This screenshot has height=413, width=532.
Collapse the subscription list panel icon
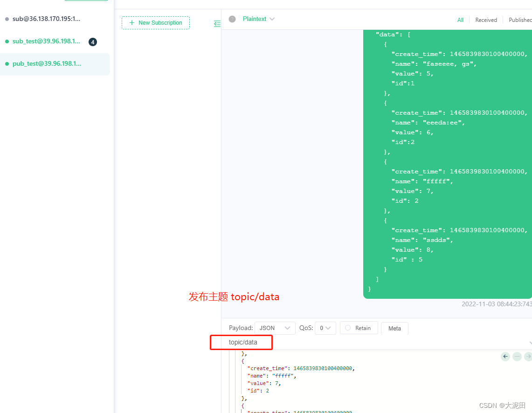point(217,23)
